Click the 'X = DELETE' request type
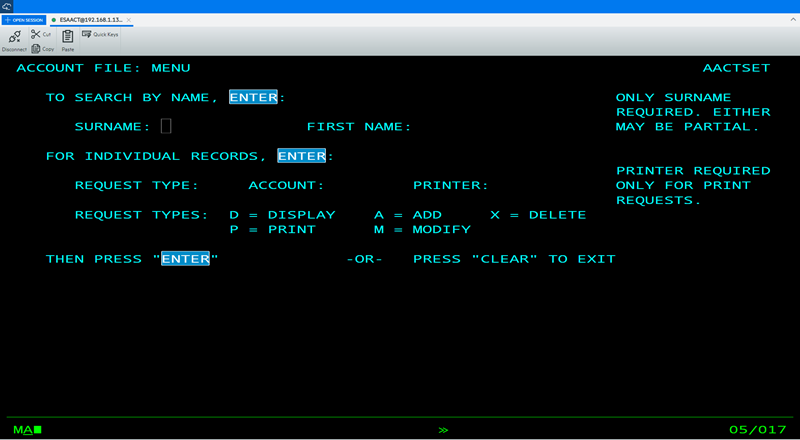 click(538, 215)
